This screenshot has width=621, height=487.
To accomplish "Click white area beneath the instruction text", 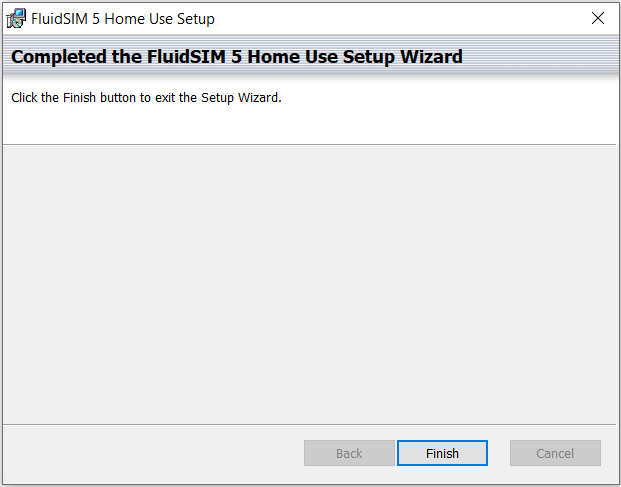I will 309,125.
